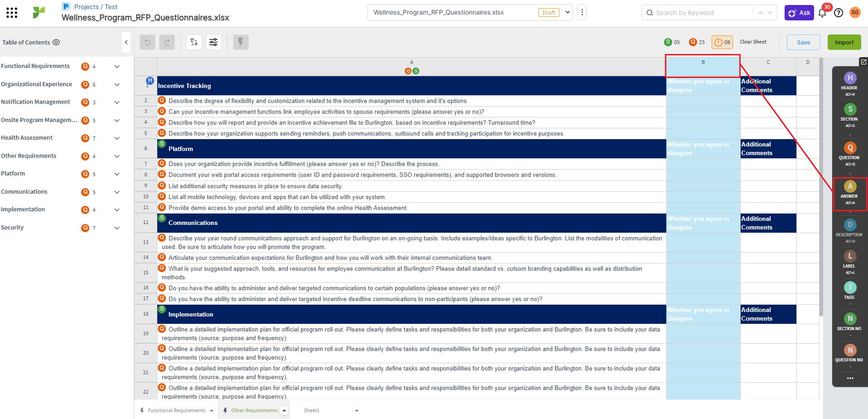This screenshot has width=868, height=419.
Task: Select row 10 mobile technology question
Action: tap(412, 197)
